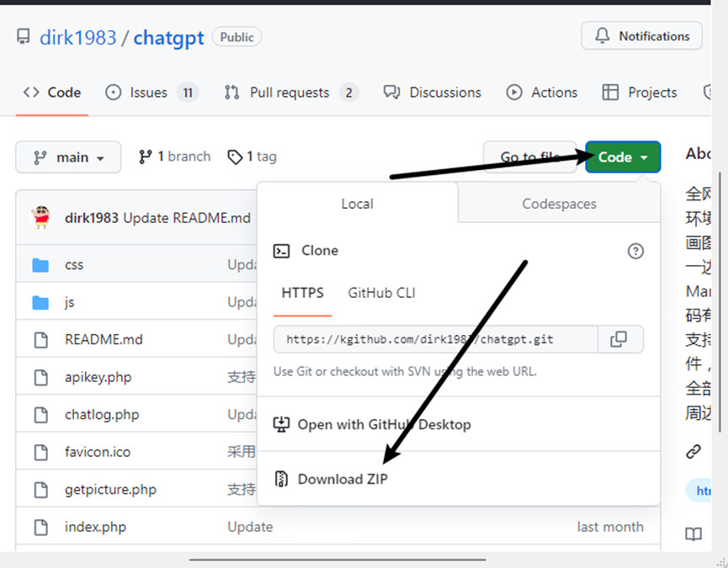Click the README.md file icon
This screenshot has width=728, height=568.
[x=40, y=340]
